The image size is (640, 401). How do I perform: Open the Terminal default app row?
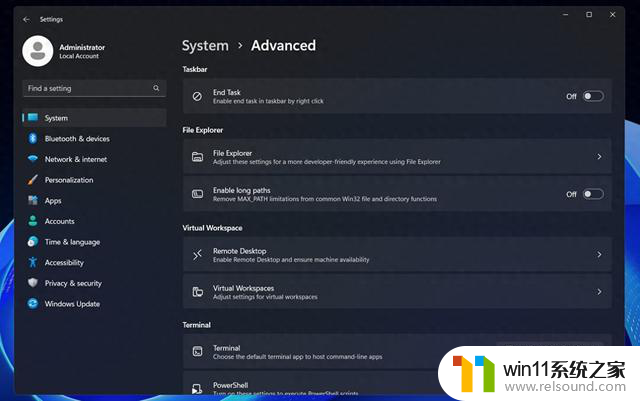pos(397,352)
